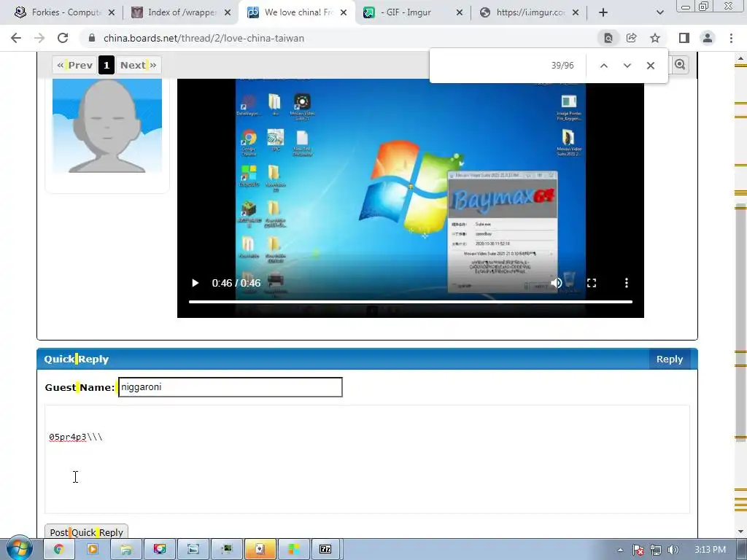Click the vertical scrollbar thumb
Screen dimensions: 747x560
click(x=740, y=323)
